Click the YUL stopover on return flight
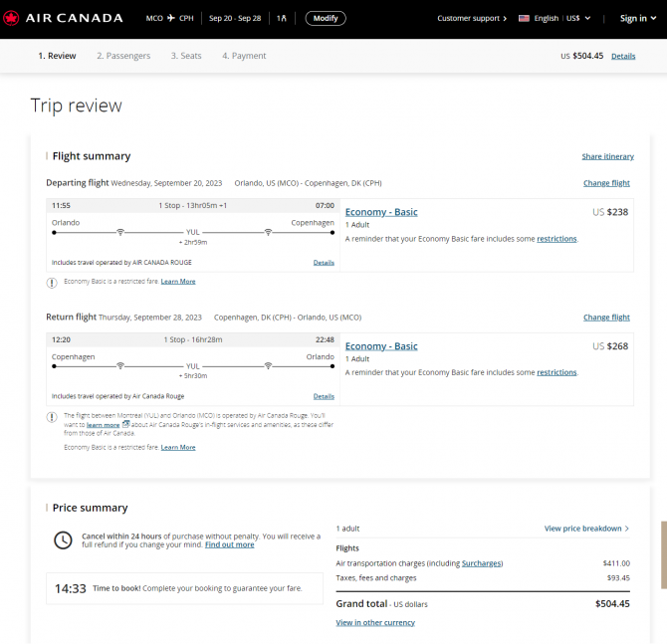The height and width of the screenshot is (644, 667). tap(193, 366)
